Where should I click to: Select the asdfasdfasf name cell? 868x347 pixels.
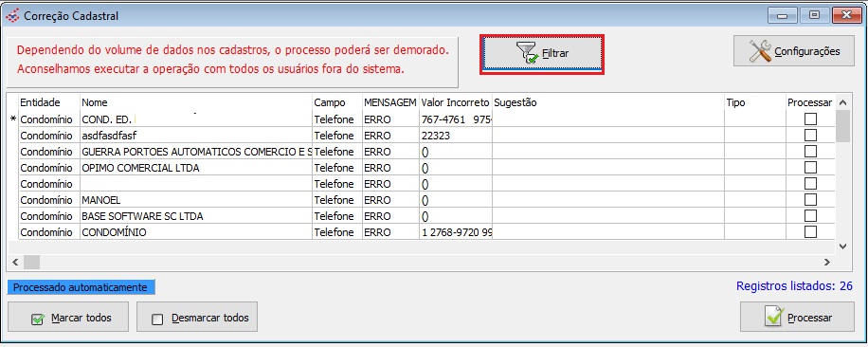[x=196, y=136]
